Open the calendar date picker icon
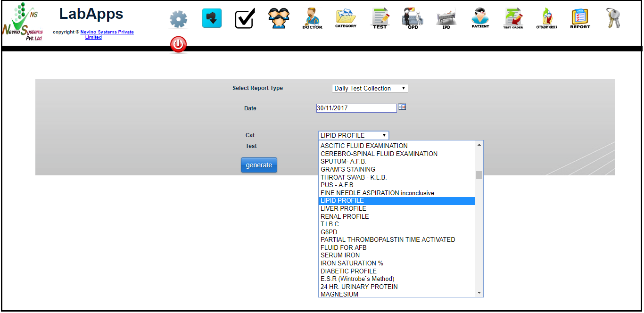The width and height of the screenshot is (644, 313). 402,107
